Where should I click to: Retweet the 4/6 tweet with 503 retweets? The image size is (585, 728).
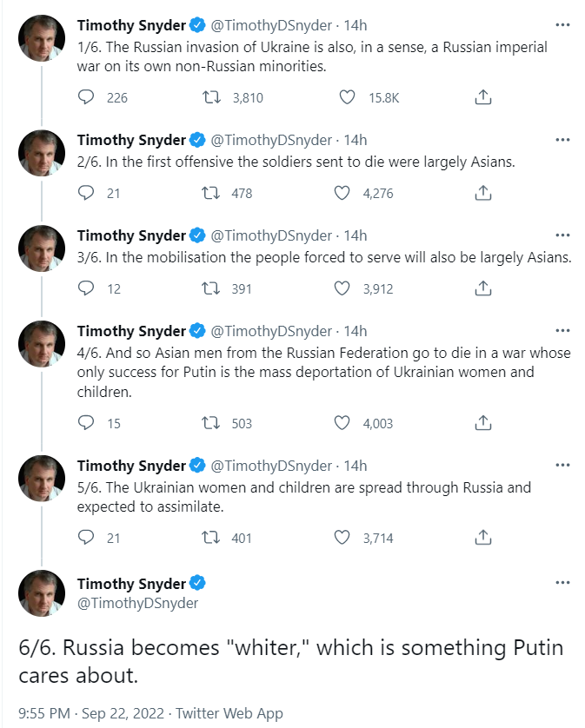pos(209,423)
